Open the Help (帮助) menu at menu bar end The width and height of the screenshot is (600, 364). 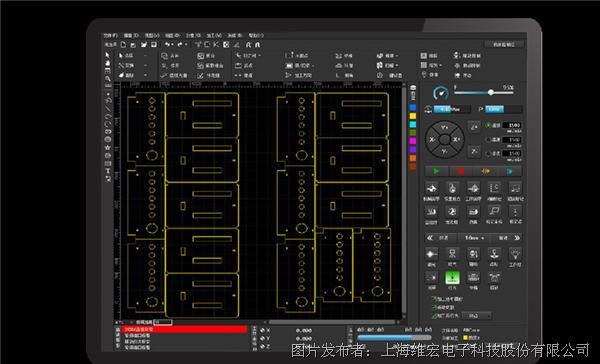[x=256, y=35]
